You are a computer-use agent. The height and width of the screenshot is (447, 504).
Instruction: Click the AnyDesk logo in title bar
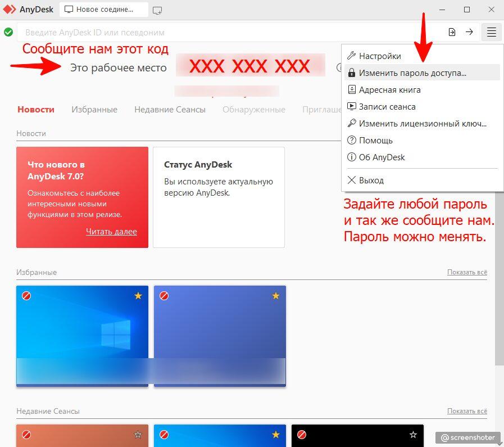pyautogui.click(x=10, y=10)
